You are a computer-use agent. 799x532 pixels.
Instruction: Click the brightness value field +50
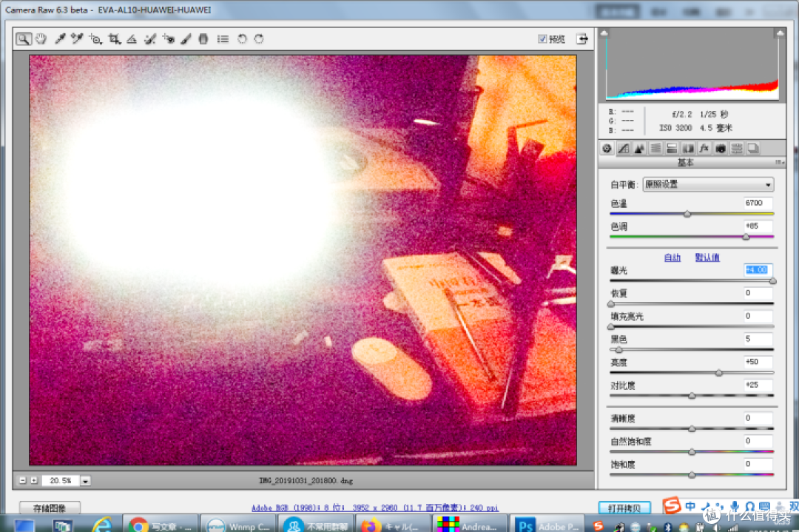[x=758, y=362]
